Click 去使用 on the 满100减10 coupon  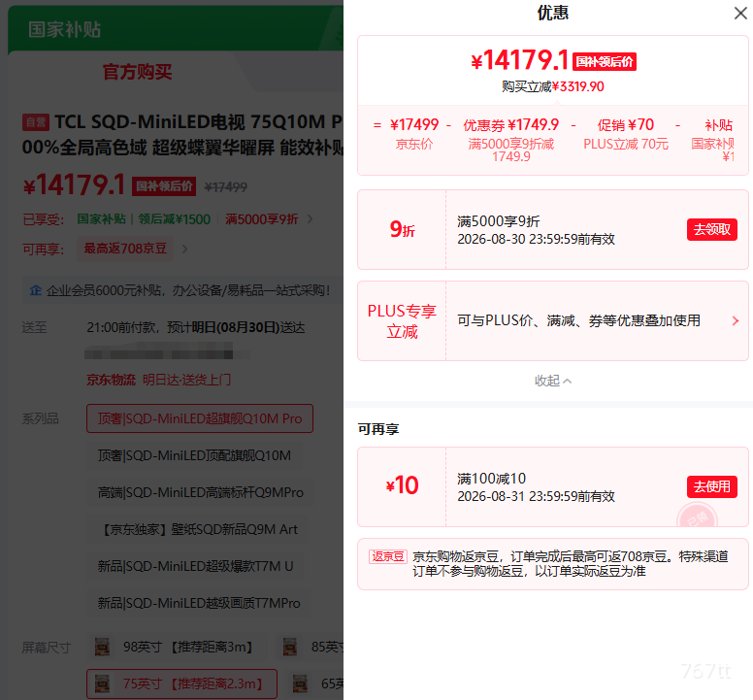[711, 486]
